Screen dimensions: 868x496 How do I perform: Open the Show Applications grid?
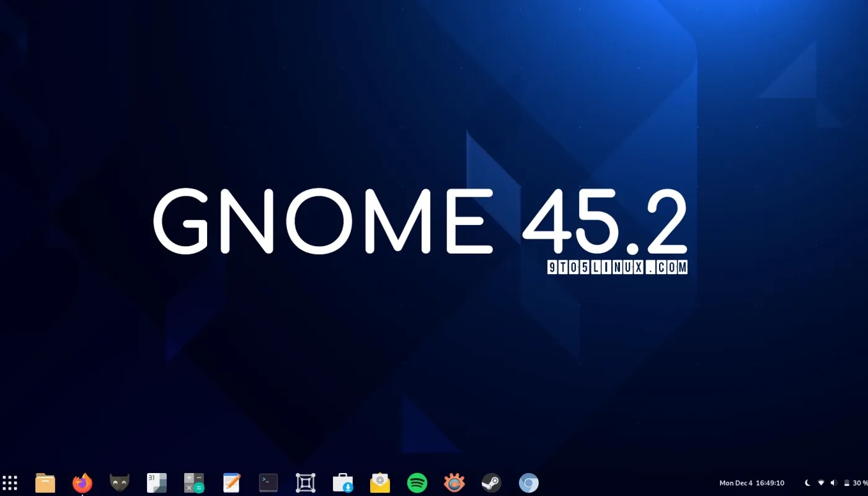pos(10,483)
